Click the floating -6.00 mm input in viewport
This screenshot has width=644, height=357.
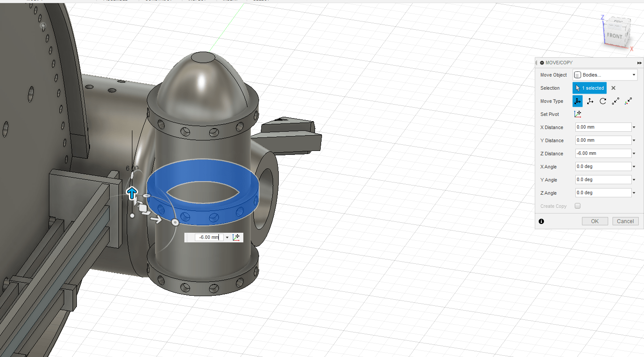(209, 237)
